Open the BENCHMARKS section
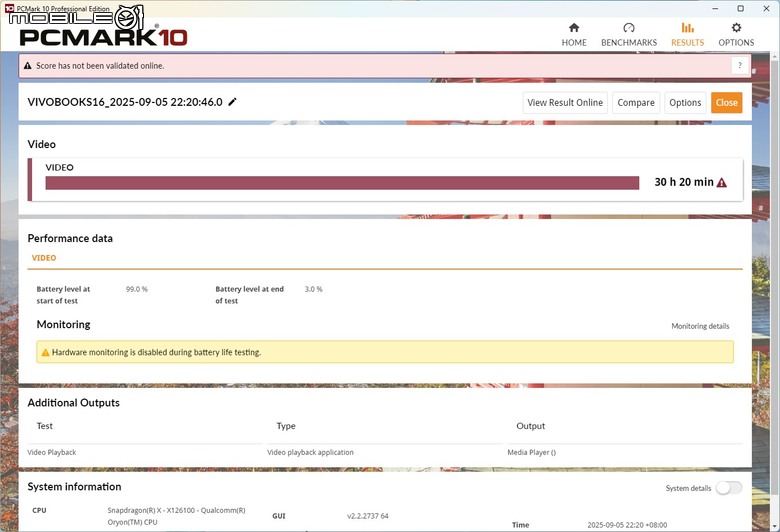The height and width of the screenshot is (532, 780). point(629,35)
